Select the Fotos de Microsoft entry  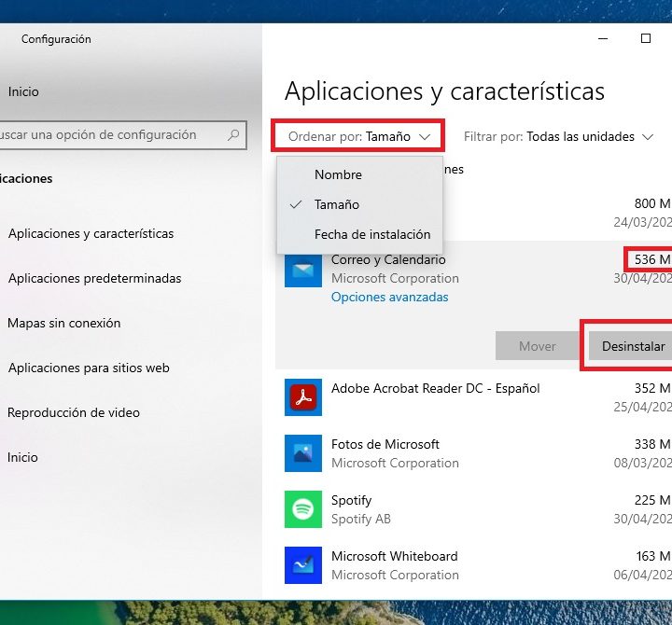click(385, 444)
